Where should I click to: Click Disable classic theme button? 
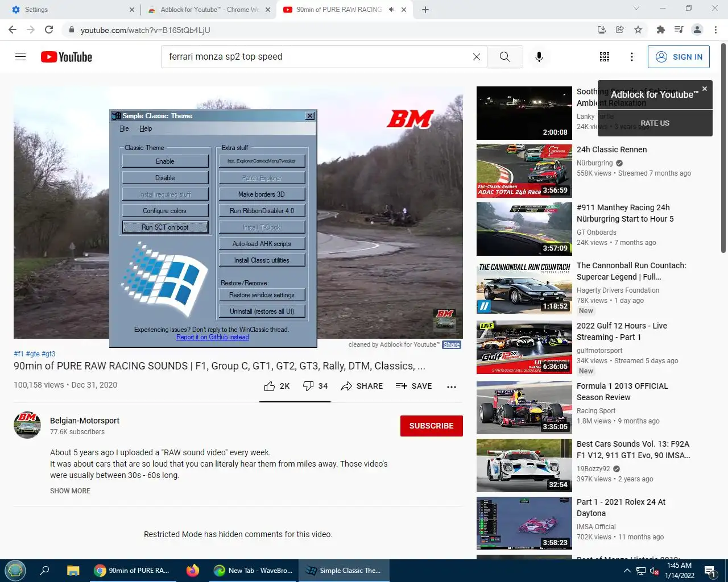coord(165,178)
